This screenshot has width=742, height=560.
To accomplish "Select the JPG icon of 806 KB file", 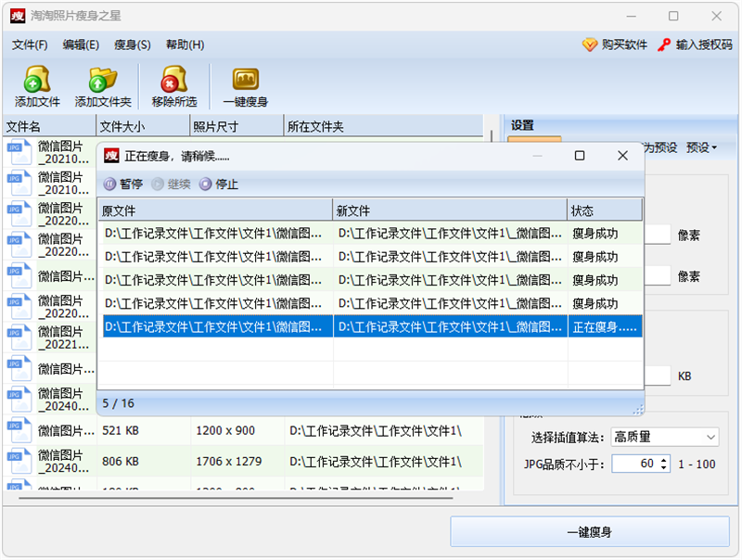I will 19,461.
